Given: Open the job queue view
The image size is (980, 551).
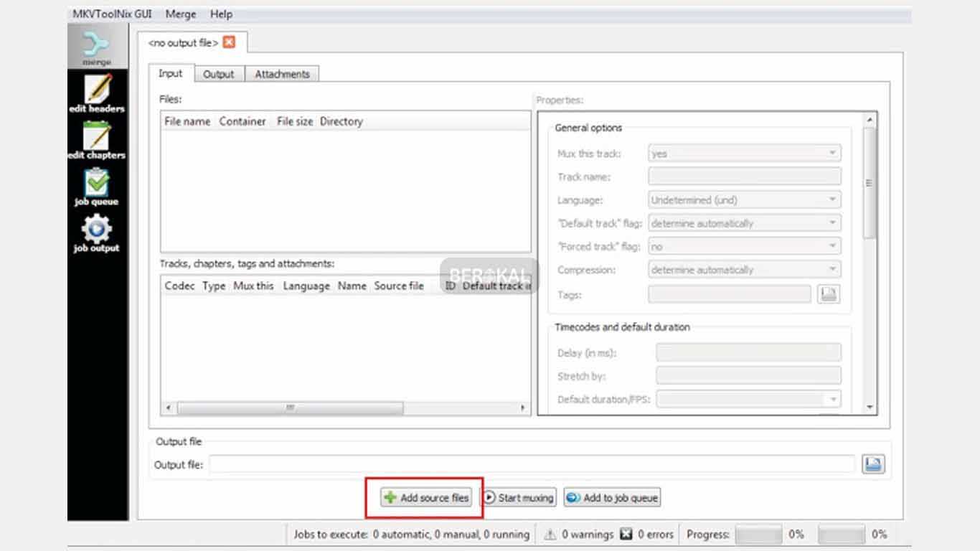Looking at the screenshot, I should (x=97, y=187).
